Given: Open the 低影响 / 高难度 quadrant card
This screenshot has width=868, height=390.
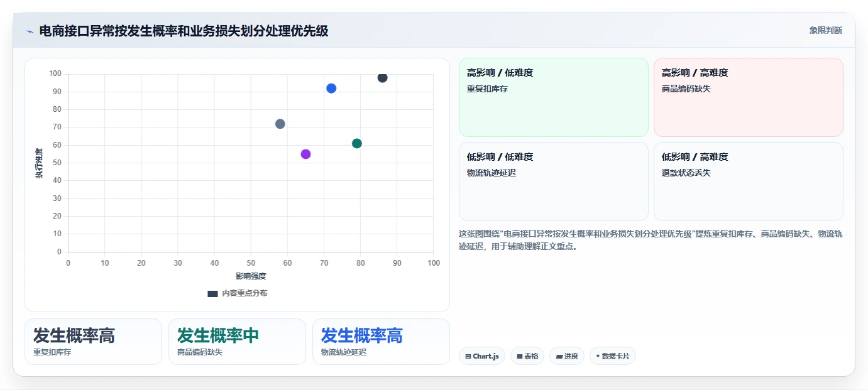Looking at the screenshot, I should pyautogui.click(x=748, y=181).
